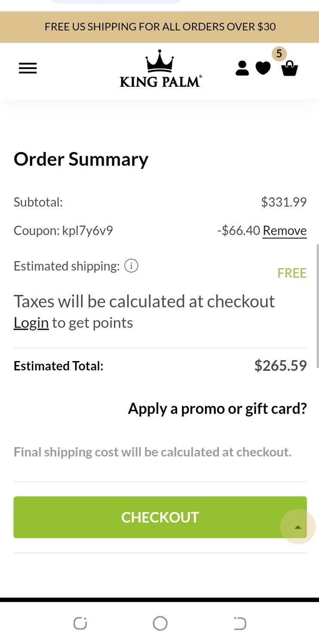Tap the cart item count badge
The height and width of the screenshot is (644, 319).
coord(279,54)
